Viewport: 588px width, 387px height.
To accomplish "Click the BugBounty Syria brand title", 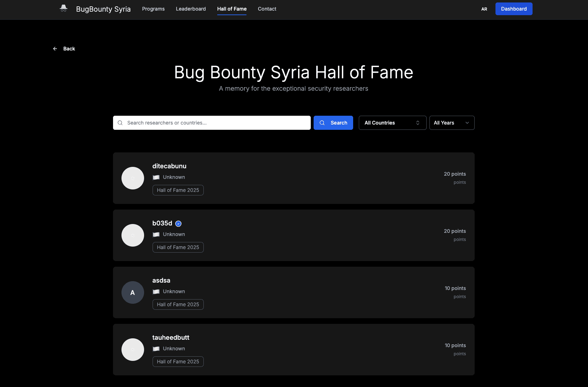I will click(103, 9).
